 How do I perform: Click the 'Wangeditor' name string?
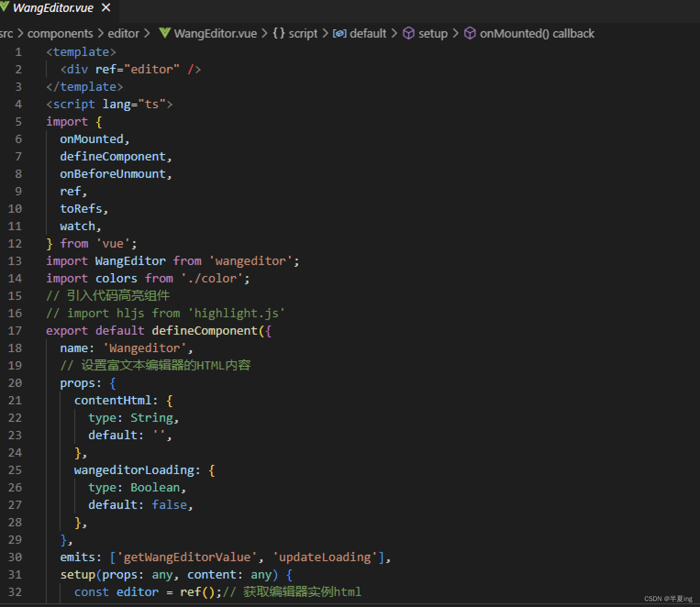pos(144,348)
